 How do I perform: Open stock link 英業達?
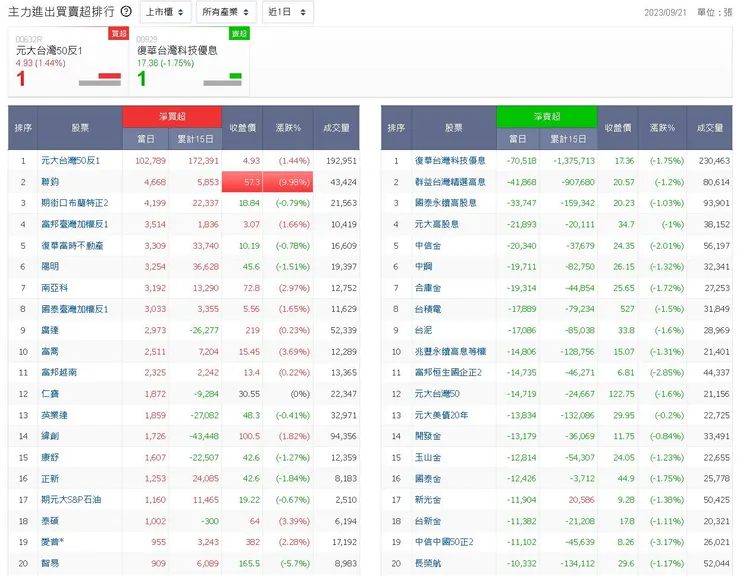(x=54, y=415)
